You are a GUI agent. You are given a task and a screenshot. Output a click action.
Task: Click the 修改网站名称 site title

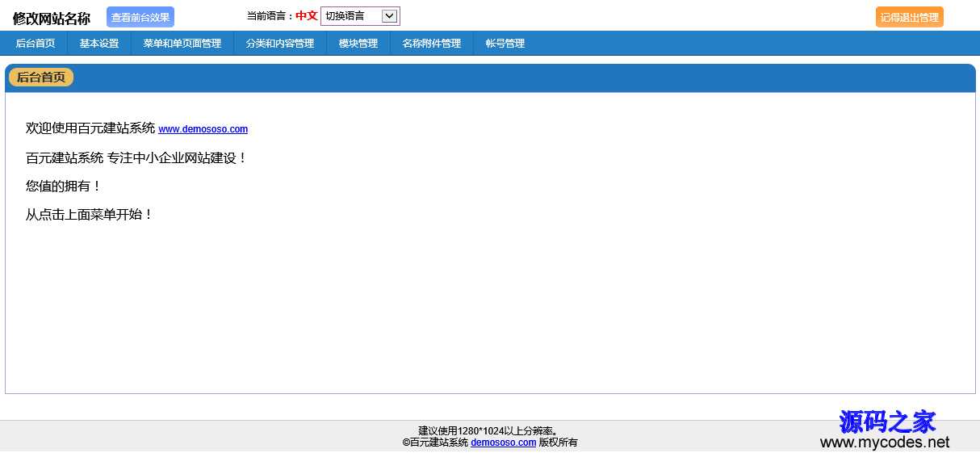(51, 19)
